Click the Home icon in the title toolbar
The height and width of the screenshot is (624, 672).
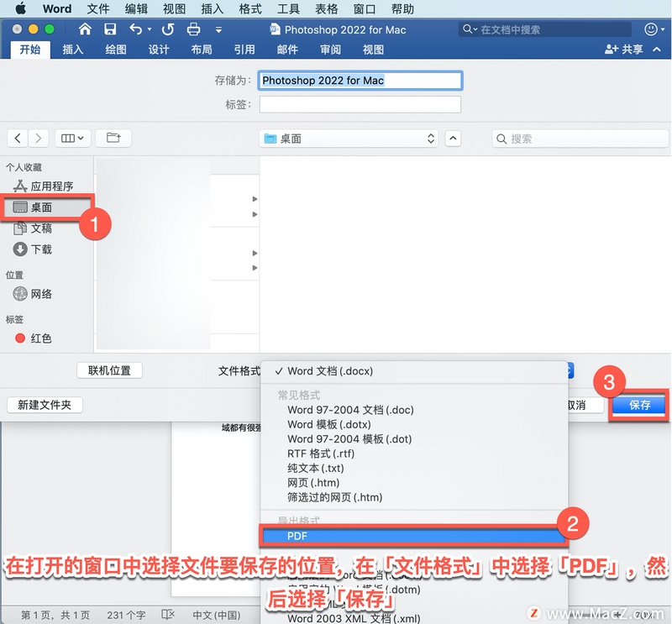click(x=85, y=29)
